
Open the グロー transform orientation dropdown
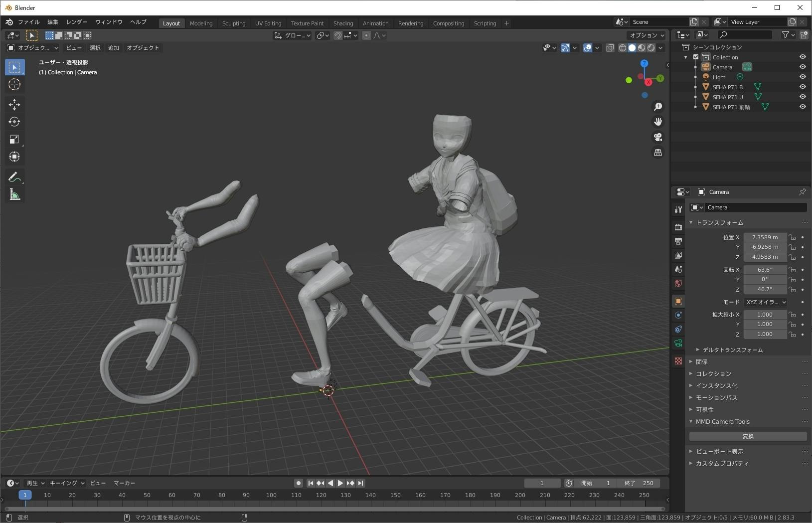[x=293, y=35]
